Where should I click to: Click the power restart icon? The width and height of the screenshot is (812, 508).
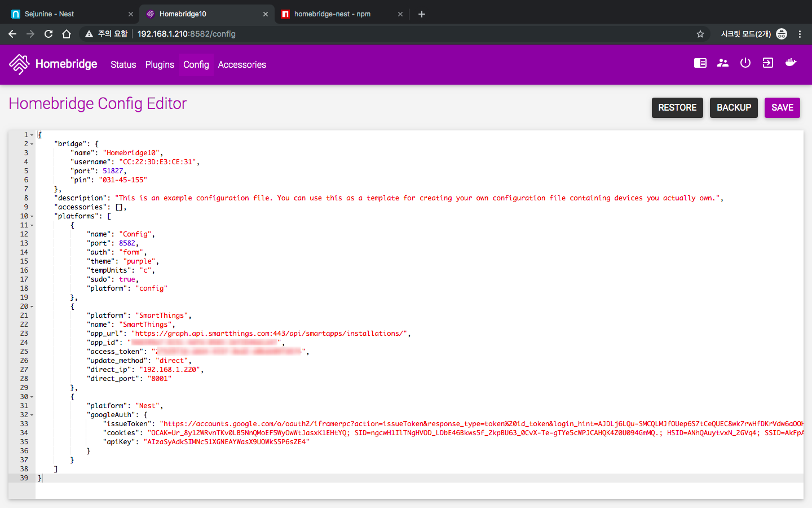point(745,63)
